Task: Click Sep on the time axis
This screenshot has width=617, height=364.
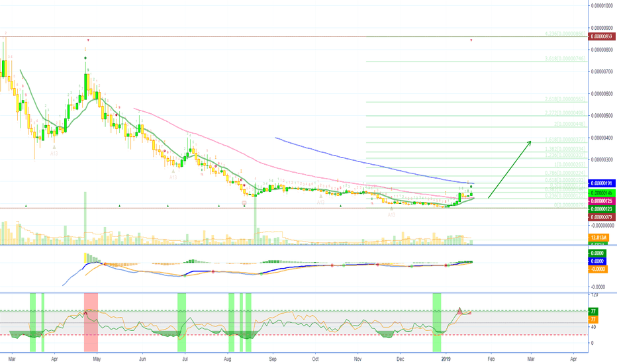Action: (x=273, y=359)
